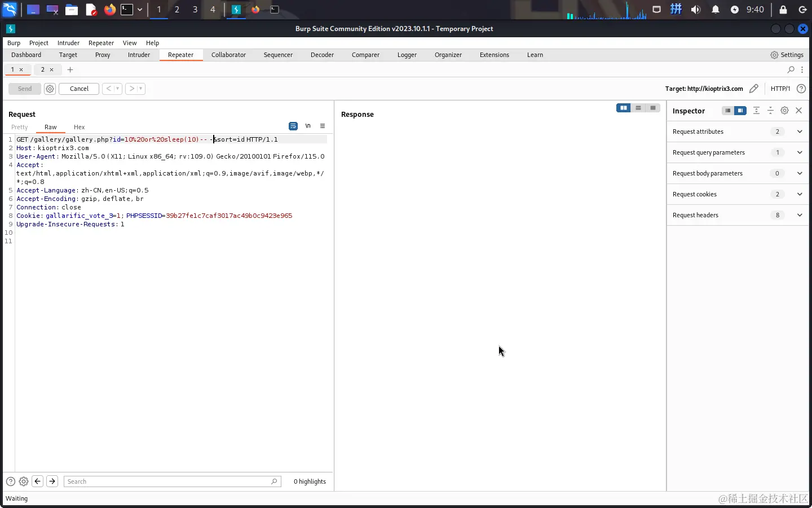This screenshot has height=508, width=812.
Task: Open Inspector settings gear
Action: (x=784, y=111)
